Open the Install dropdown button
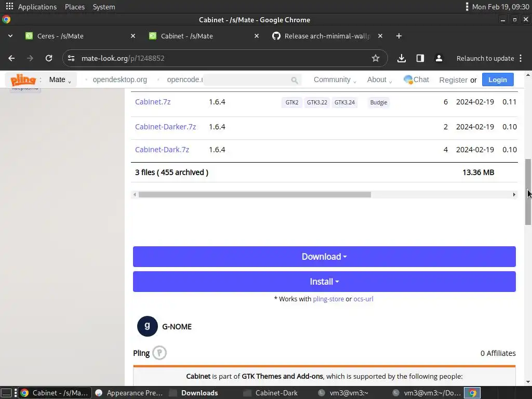The image size is (532, 399). (x=324, y=282)
